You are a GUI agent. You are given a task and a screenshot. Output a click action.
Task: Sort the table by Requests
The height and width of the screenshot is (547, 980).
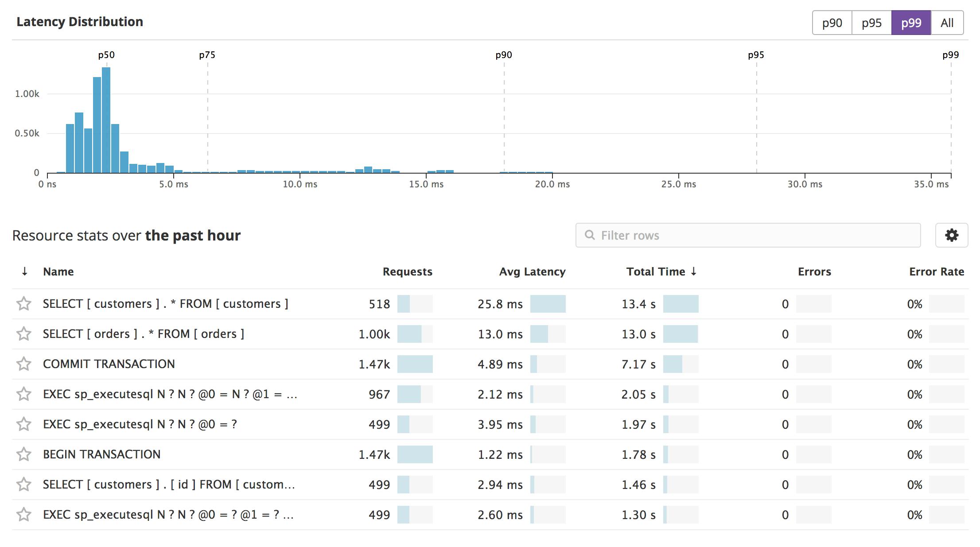(407, 271)
